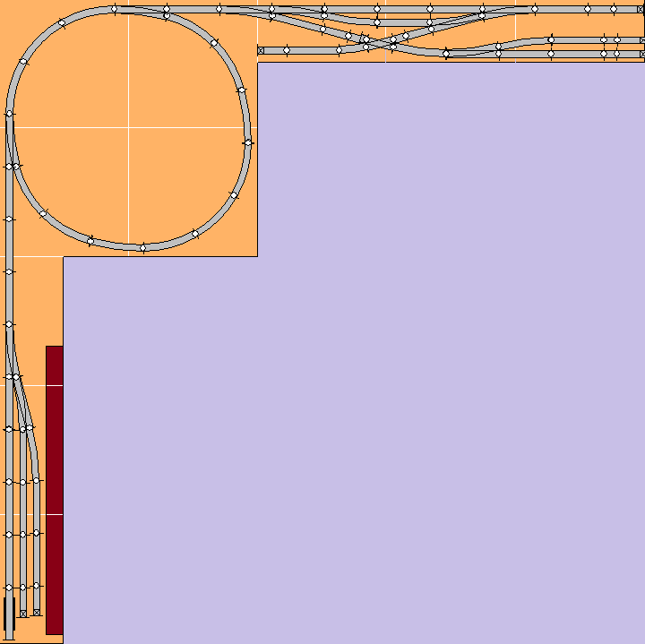645x644 pixels.
Task: Select buffer stop on siding nearest the red platform
Action: 37,613
